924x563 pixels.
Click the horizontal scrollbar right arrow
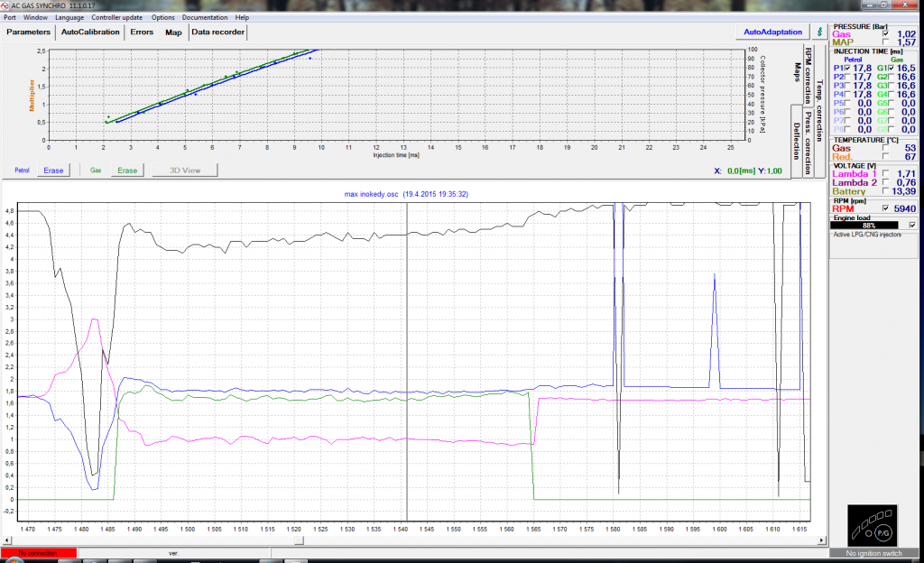[x=821, y=540]
